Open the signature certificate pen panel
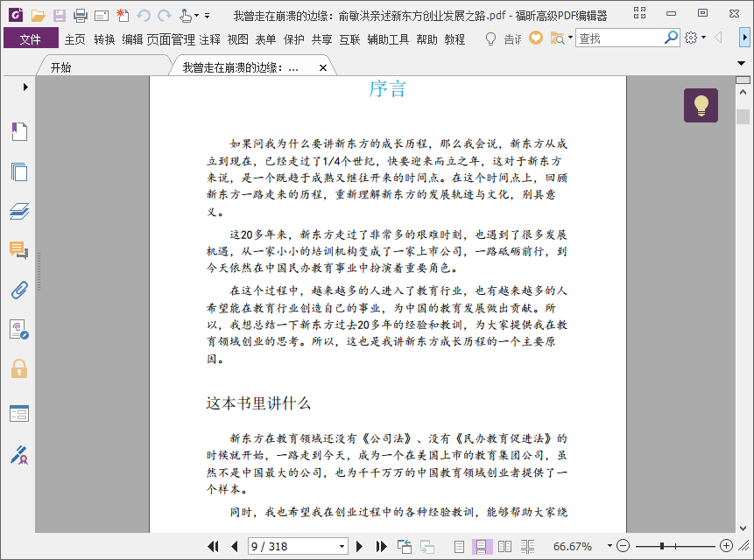This screenshot has height=560, width=754. tap(19, 455)
